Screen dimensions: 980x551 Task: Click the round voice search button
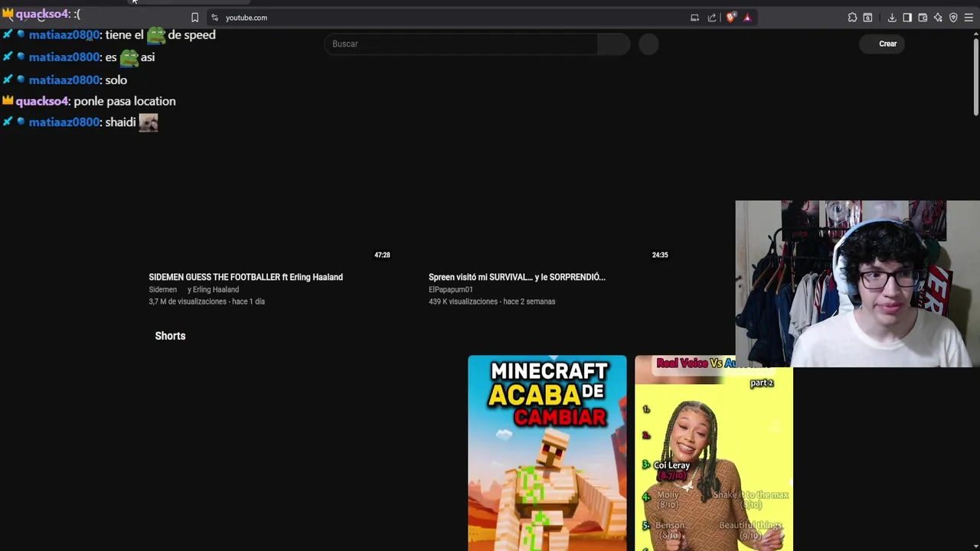click(648, 44)
